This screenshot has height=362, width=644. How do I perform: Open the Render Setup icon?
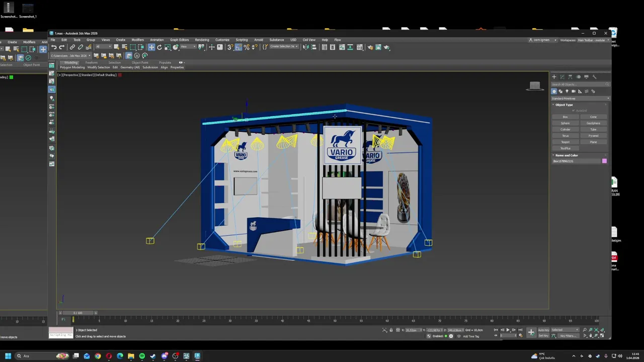tap(370, 47)
